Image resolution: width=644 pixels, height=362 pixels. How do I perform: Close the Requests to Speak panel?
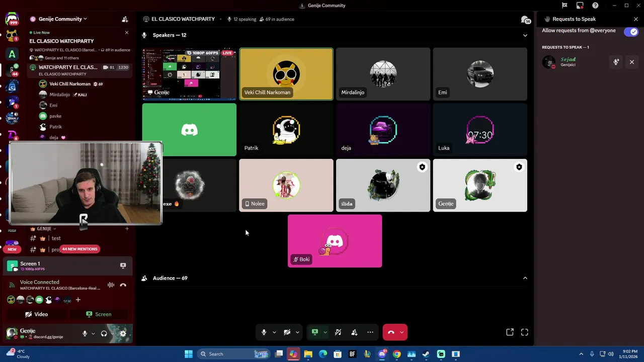pyautogui.click(x=636, y=19)
